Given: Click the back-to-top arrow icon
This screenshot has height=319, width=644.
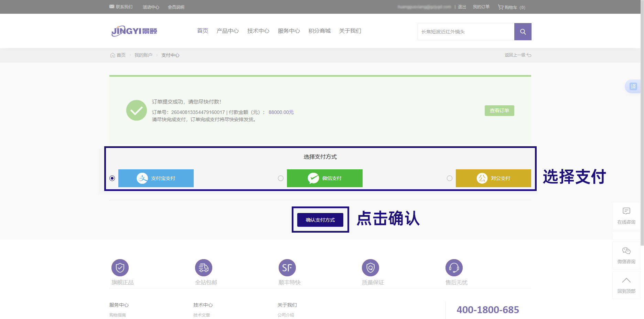Looking at the screenshot, I should (626, 280).
